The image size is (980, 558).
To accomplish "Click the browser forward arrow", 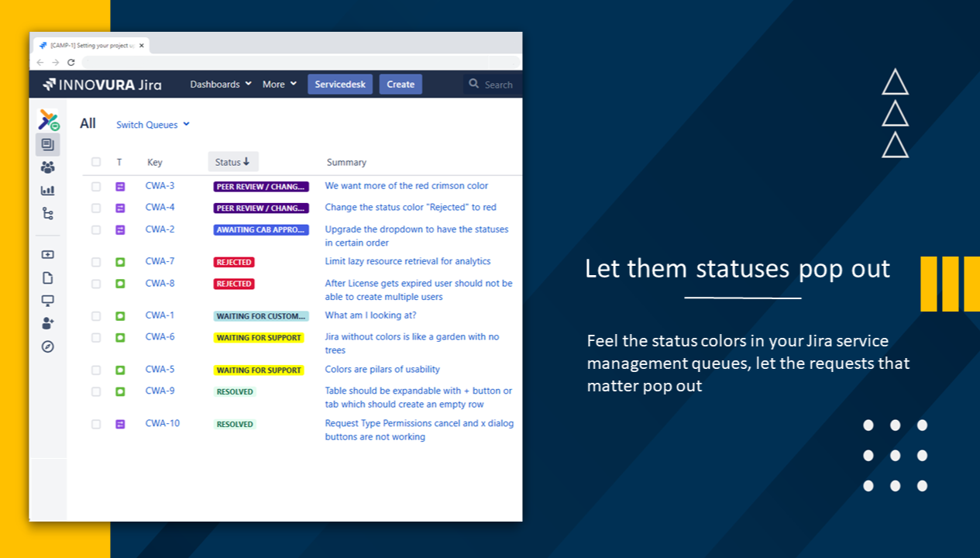I will [55, 62].
